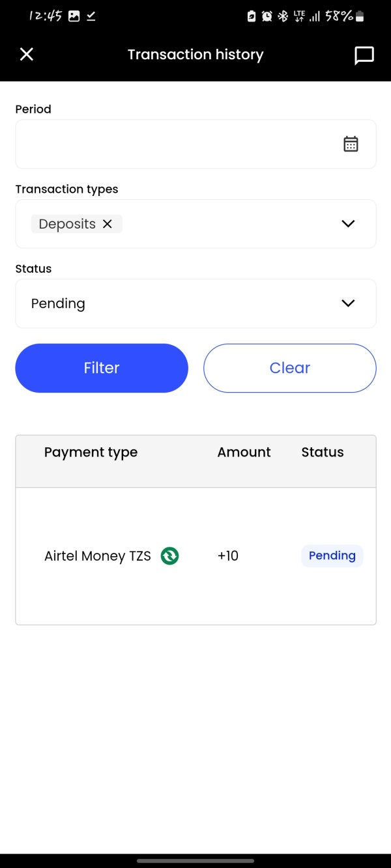
Task: Expand the Transaction types dropdown
Action: [348, 224]
